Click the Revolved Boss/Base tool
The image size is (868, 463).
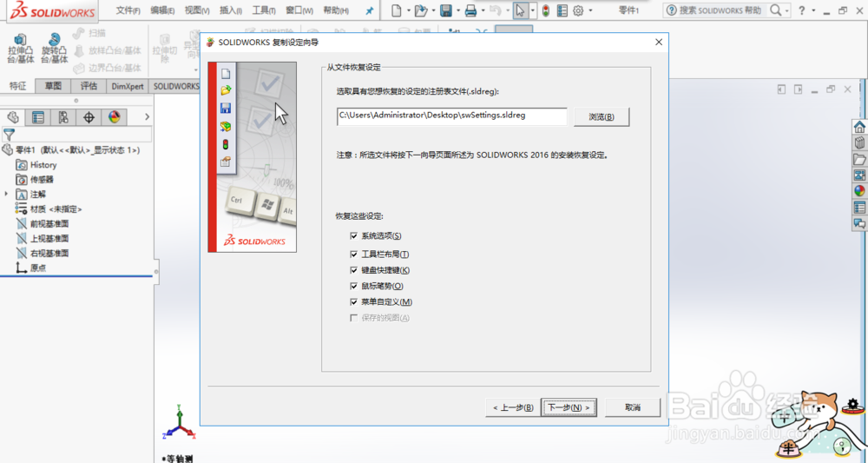click(x=54, y=48)
